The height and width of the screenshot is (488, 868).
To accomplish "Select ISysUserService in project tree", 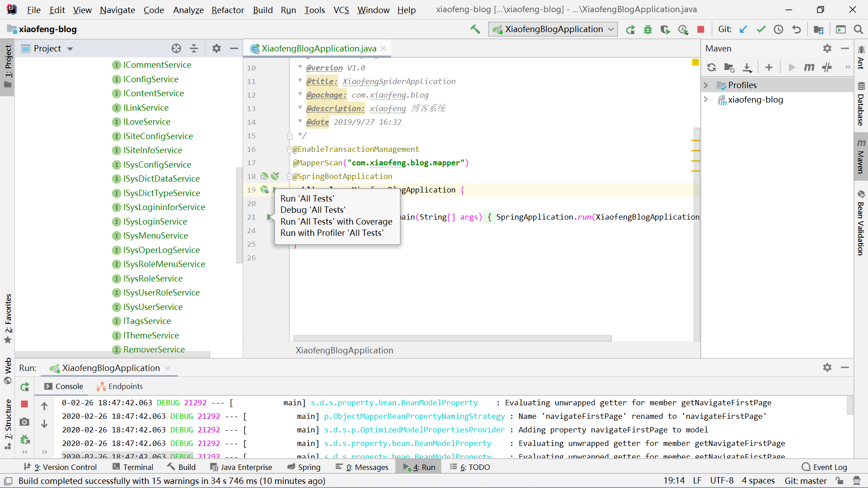I will point(153,307).
